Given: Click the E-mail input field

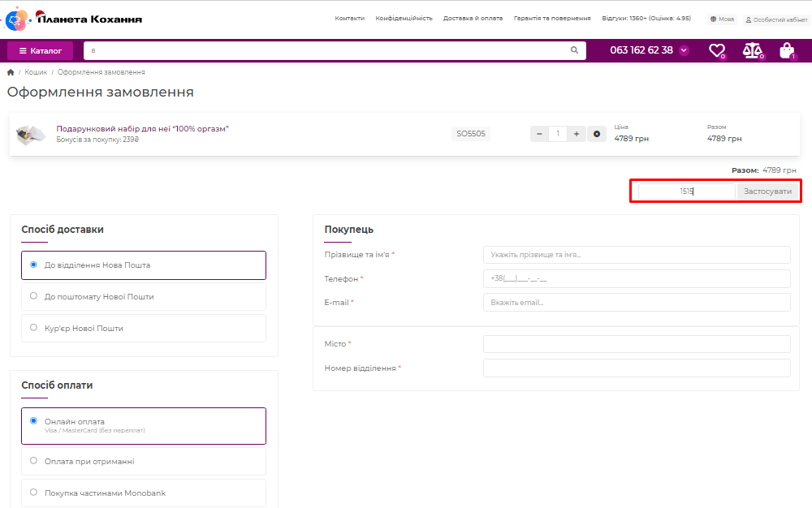Looking at the screenshot, I should [636, 303].
